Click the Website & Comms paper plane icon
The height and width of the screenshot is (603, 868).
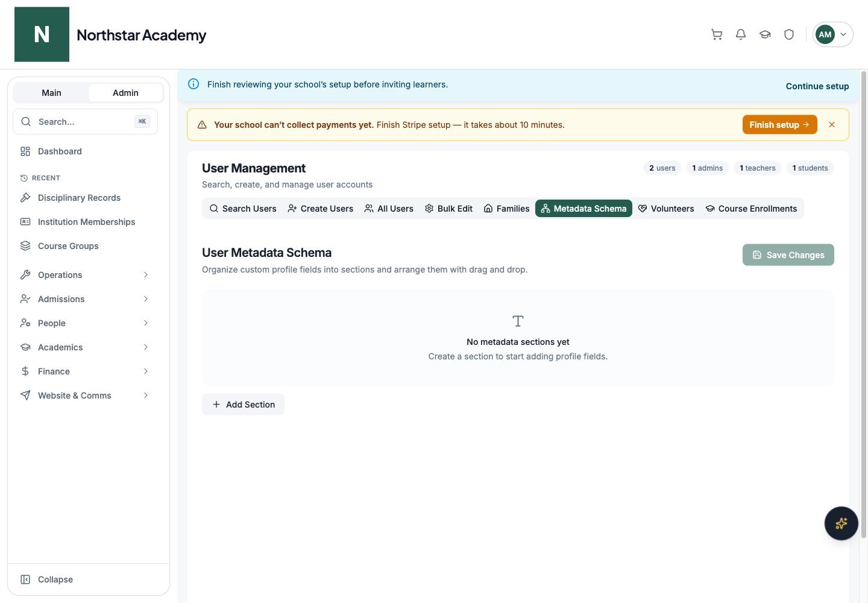coord(25,396)
